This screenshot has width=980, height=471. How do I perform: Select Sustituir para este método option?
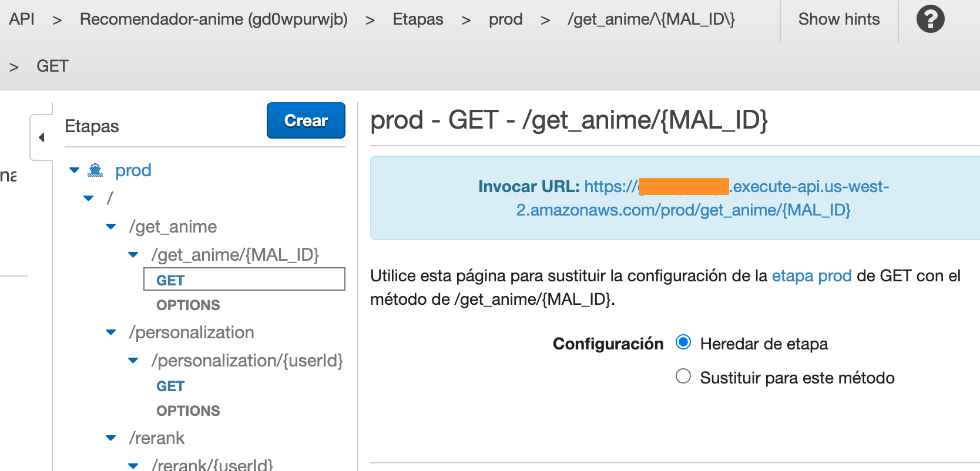coord(683,376)
